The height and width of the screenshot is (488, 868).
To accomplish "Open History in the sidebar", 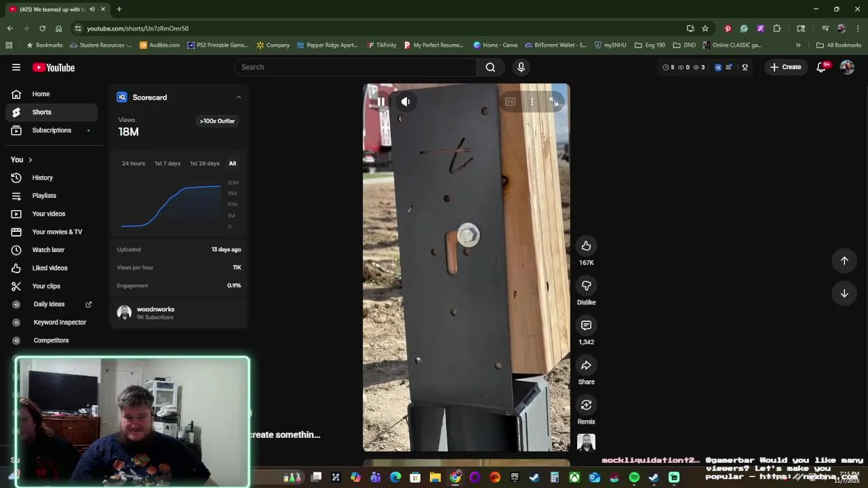I will (x=52, y=178).
